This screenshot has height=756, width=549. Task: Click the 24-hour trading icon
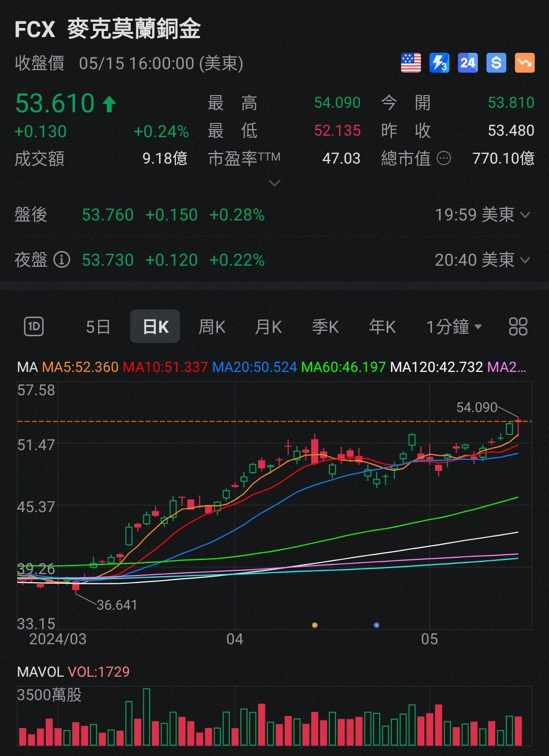point(468,62)
